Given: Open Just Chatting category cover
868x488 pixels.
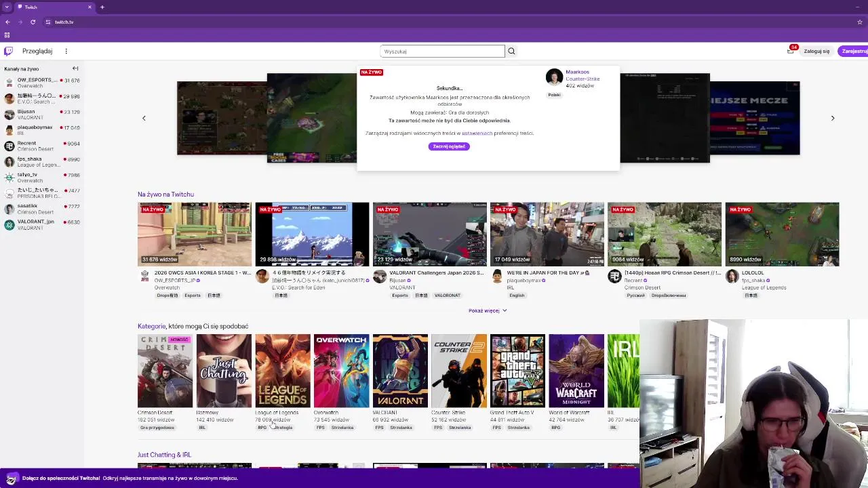Looking at the screenshot, I should pos(224,371).
